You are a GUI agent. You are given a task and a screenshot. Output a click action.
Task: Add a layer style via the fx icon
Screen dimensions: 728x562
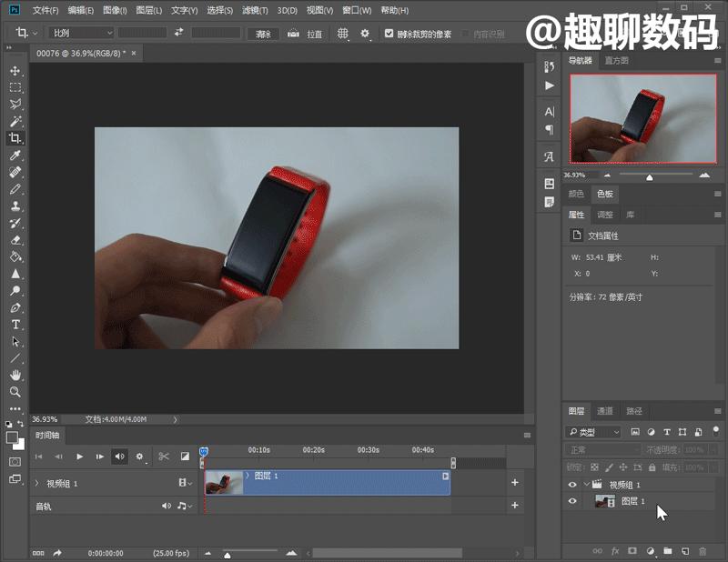[x=617, y=551]
